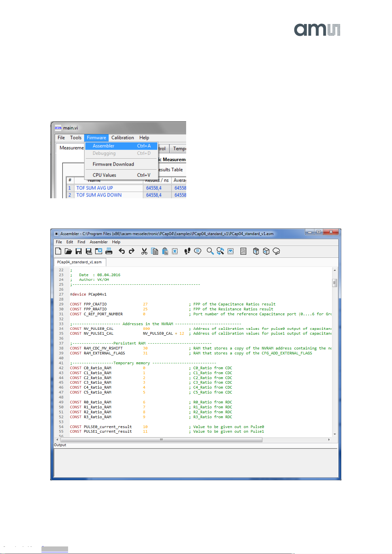Click the horizontal scrollbar thumb in editor
Screen dimensions: 392x554
pyautogui.click(x=161, y=440)
